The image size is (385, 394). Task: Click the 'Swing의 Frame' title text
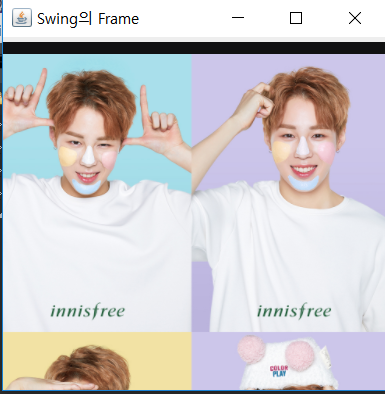(x=88, y=19)
